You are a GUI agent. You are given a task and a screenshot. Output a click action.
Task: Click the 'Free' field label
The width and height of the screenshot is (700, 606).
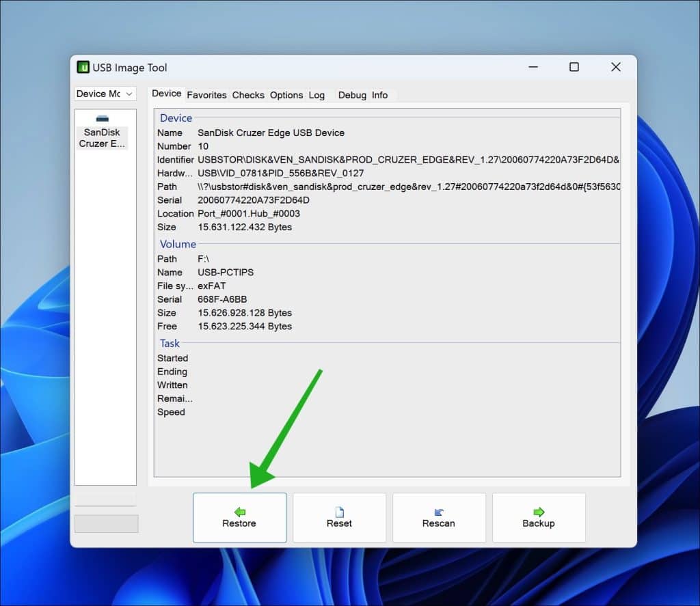(167, 326)
